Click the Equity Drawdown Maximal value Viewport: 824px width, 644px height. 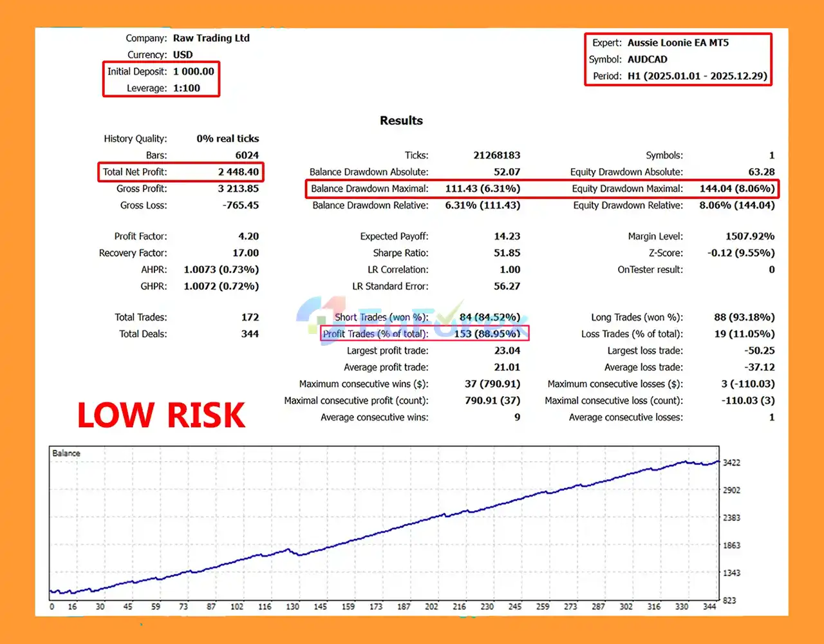pos(736,189)
